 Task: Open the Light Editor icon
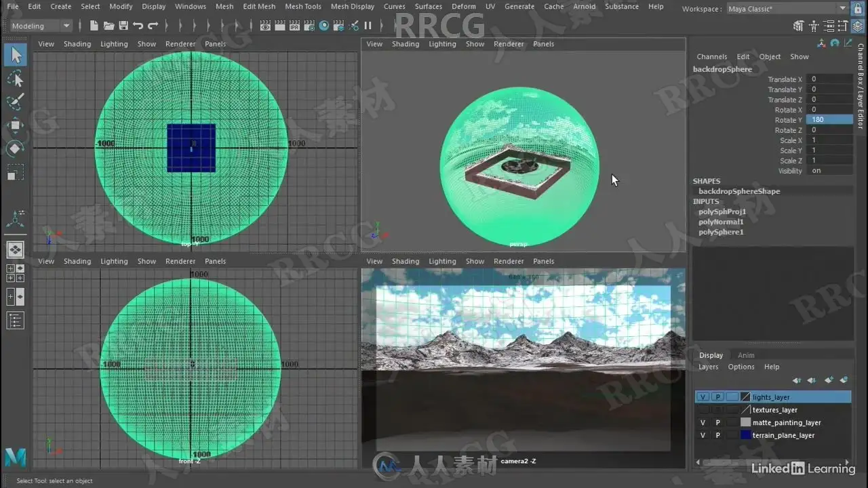(x=353, y=26)
